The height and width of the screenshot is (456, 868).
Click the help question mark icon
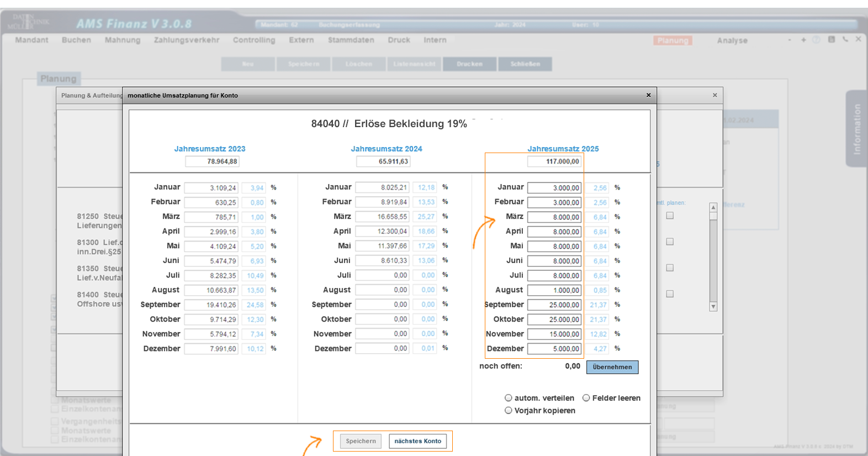click(x=816, y=40)
